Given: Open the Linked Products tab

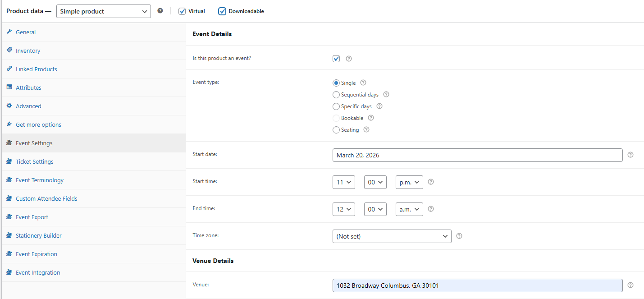Looking at the screenshot, I should tap(94, 69).
